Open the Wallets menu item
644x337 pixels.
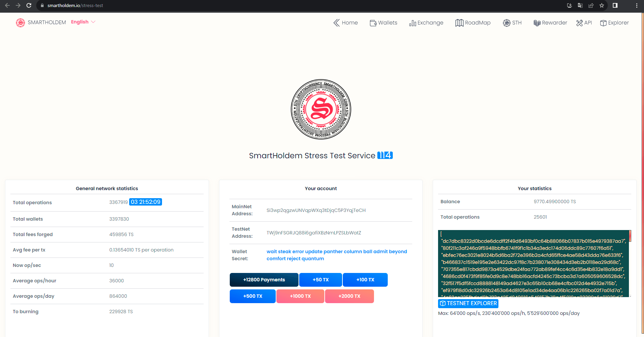(x=383, y=22)
